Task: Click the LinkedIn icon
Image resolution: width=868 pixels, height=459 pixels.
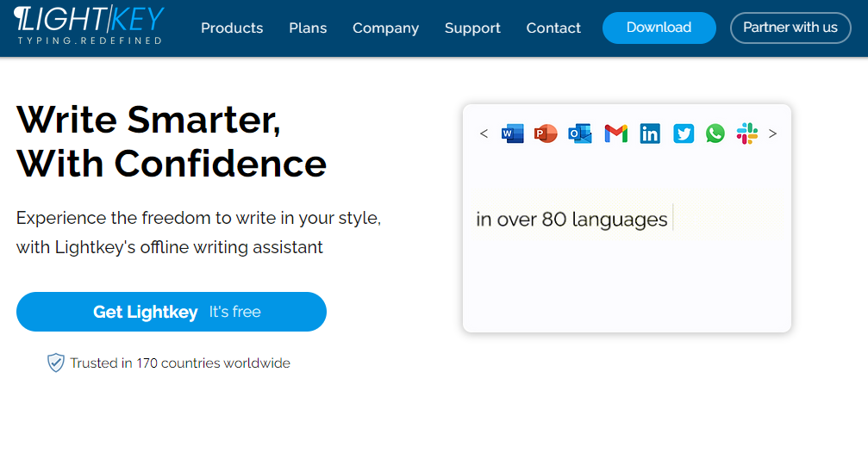Action: click(x=650, y=133)
